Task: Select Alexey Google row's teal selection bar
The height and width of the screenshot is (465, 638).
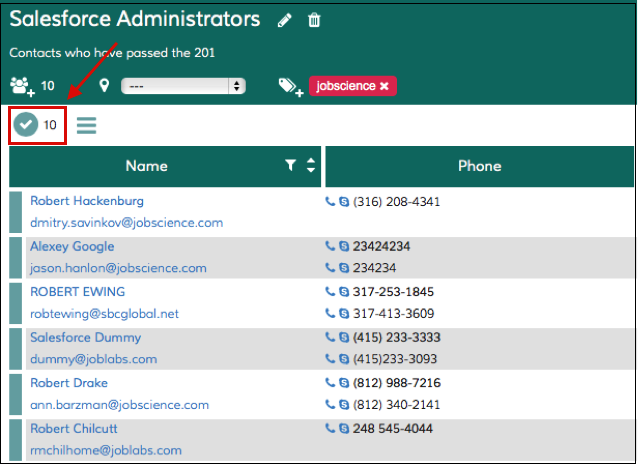Action: 15,258
